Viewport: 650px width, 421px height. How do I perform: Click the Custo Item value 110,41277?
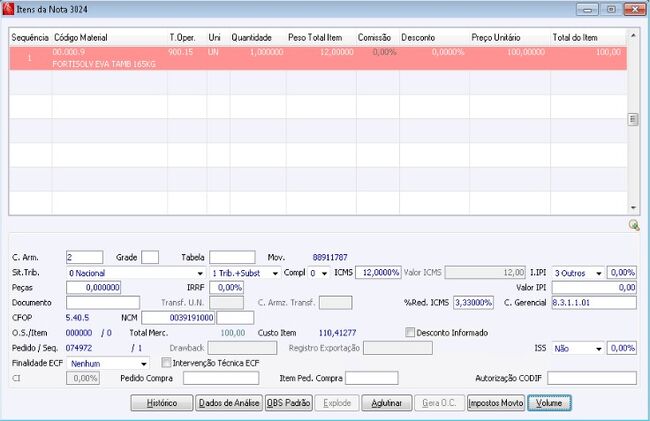pyautogui.click(x=337, y=333)
